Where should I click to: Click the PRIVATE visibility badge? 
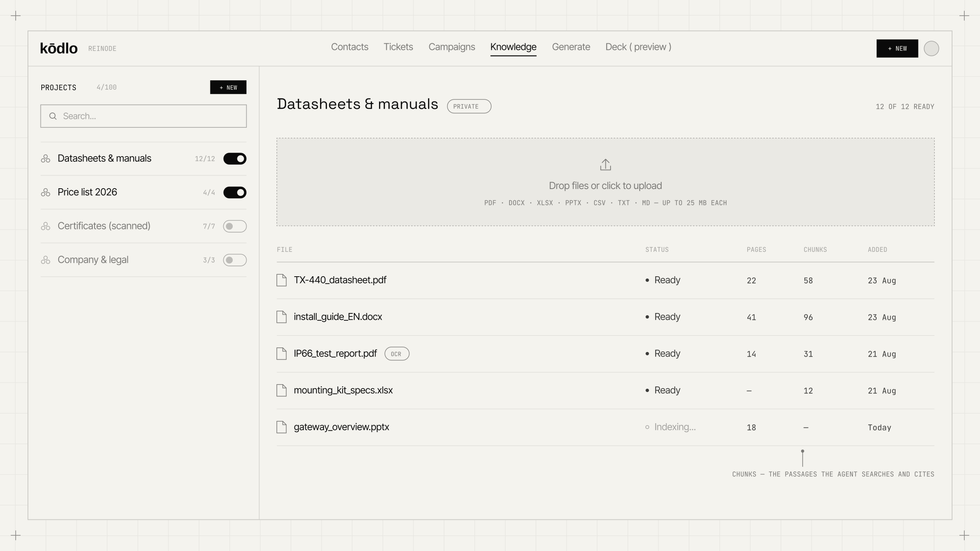469,106
